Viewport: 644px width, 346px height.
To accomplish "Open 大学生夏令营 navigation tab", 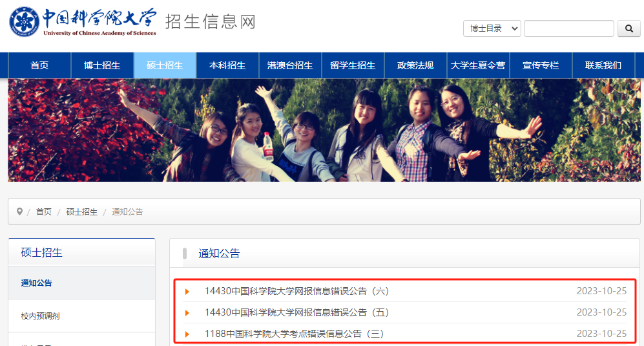I will coord(478,65).
